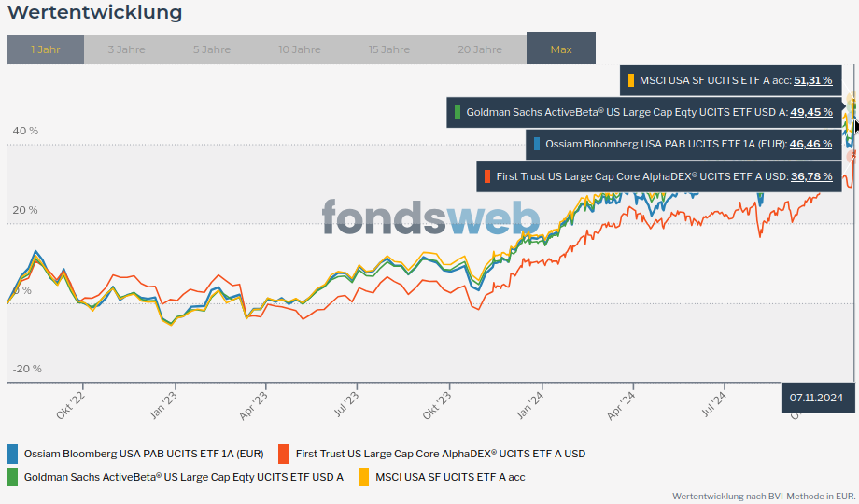Open the 15 Jahre period view
The height and width of the screenshot is (504, 859).
[388, 49]
